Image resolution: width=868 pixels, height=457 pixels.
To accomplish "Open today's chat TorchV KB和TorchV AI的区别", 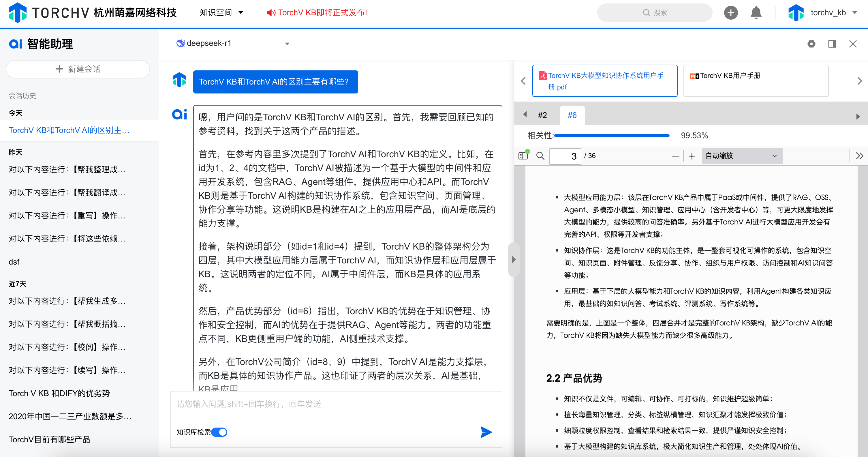I will (x=79, y=130).
